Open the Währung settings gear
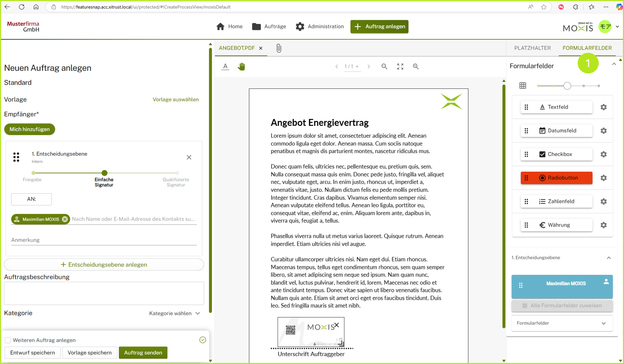The height and width of the screenshot is (364, 624). (x=603, y=225)
